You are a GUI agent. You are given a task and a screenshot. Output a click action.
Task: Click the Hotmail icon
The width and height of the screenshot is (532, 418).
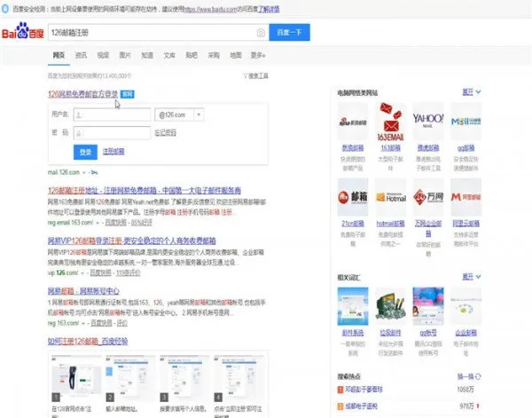tap(390, 197)
